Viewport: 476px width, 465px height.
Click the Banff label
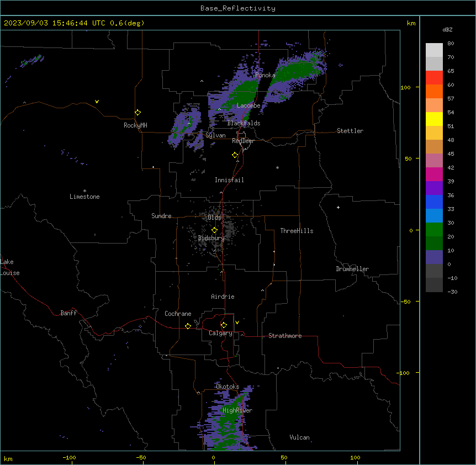click(x=68, y=313)
